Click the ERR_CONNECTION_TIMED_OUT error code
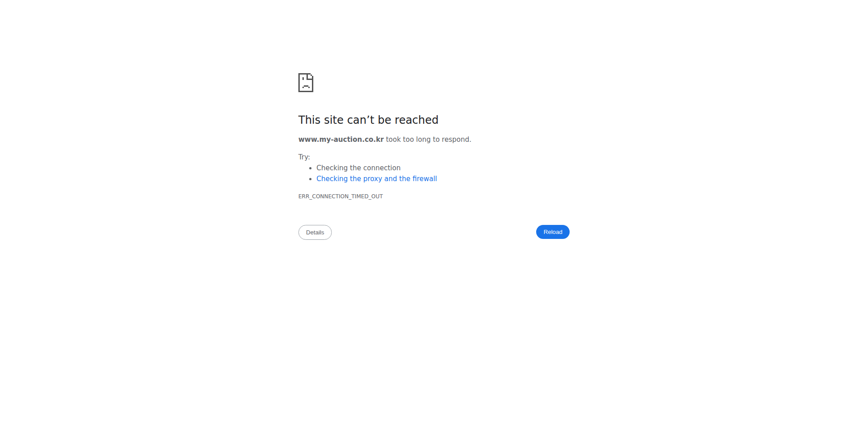This screenshot has width=868, height=425. [x=340, y=196]
